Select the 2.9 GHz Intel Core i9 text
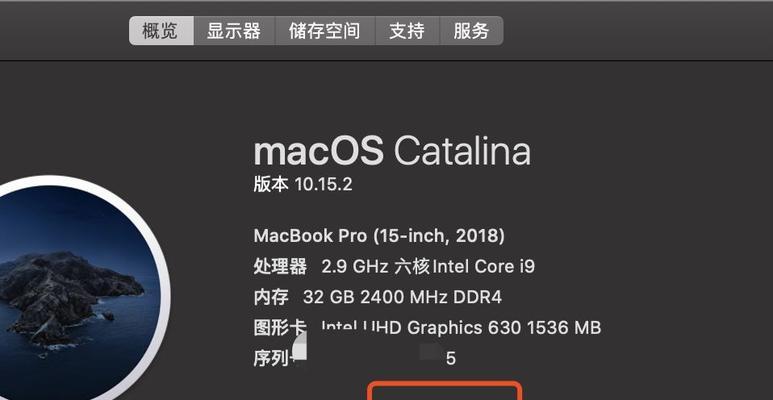The height and width of the screenshot is (400, 773). coord(428,267)
